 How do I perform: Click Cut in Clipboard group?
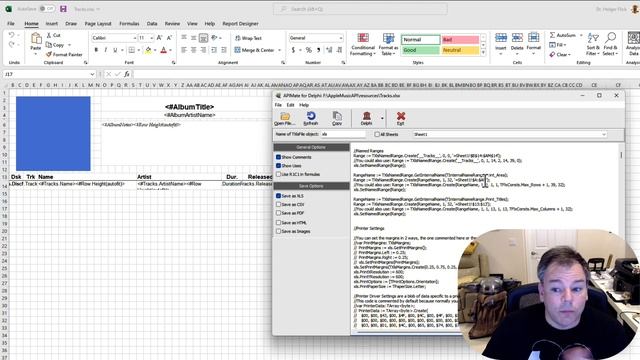[x=54, y=36]
